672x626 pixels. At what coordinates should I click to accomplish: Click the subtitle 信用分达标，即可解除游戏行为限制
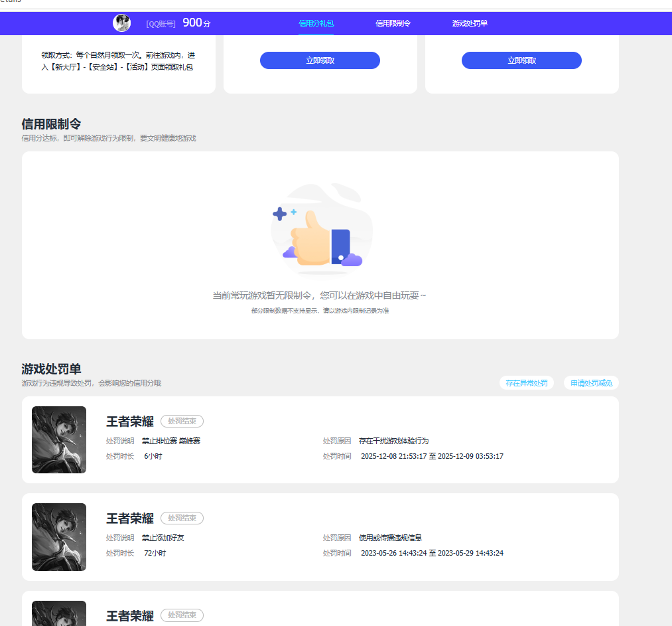pos(109,138)
